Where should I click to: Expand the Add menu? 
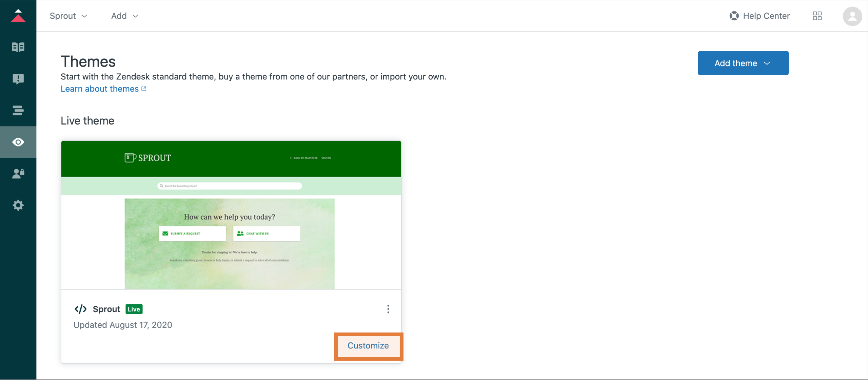click(124, 16)
